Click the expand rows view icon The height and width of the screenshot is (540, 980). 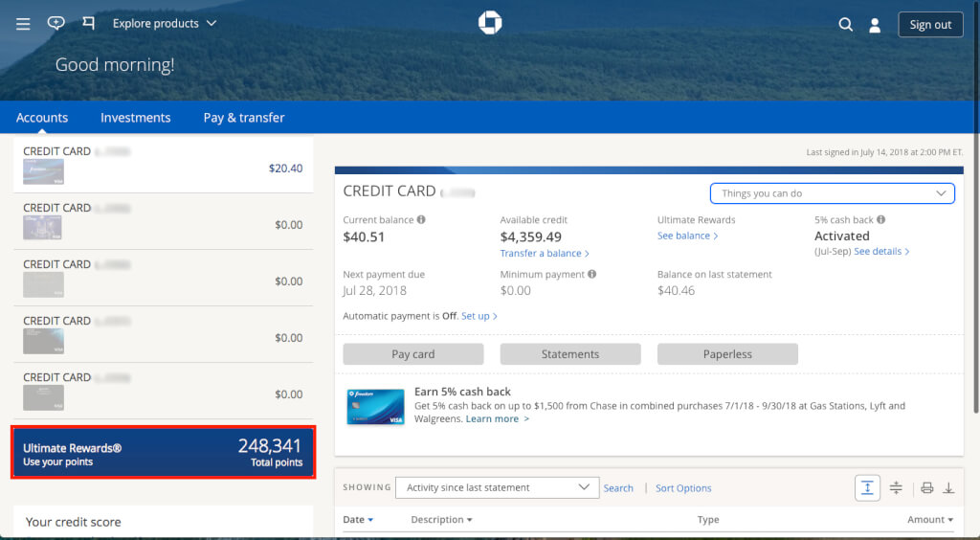(867, 487)
